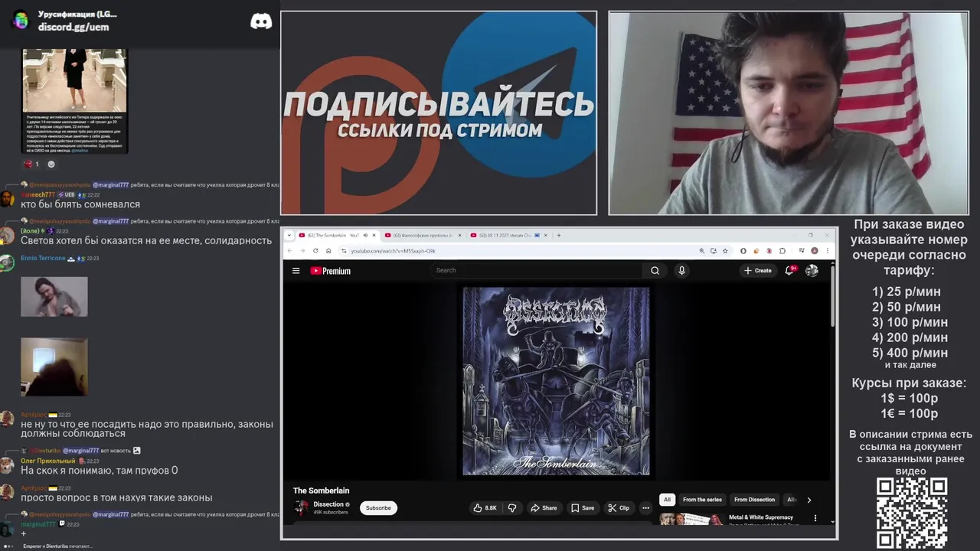Click message 'На скок я понимаю, там пруфов 0'
The height and width of the screenshot is (551, 980).
click(99, 470)
